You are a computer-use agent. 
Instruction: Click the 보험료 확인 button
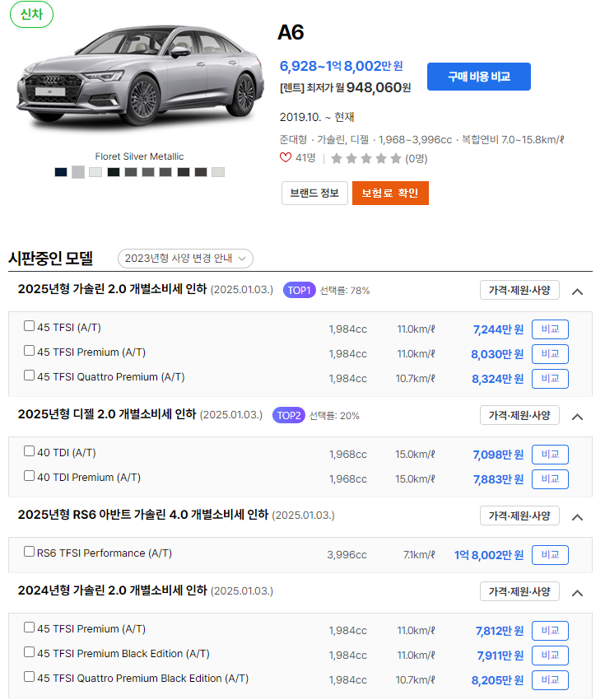(x=390, y=194)
